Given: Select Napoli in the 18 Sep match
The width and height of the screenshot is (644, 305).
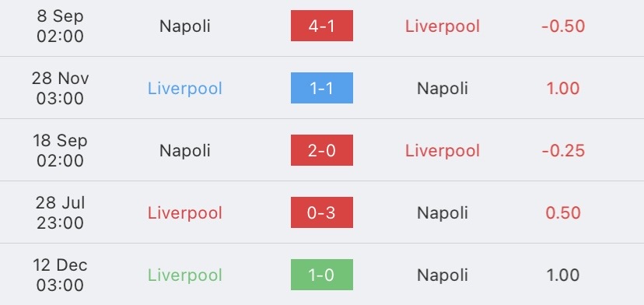Looking at the screenshot, I should [x=185, y=151].
